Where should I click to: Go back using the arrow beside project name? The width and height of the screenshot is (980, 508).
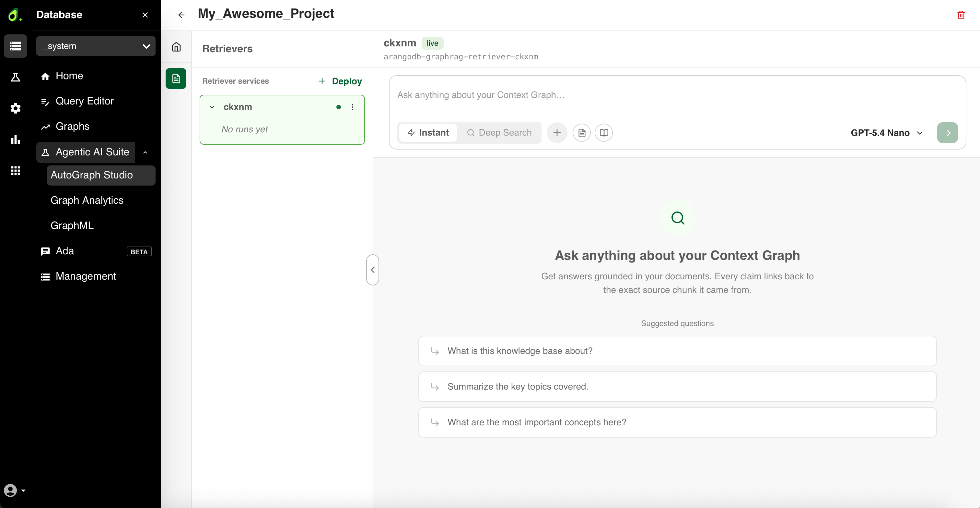181,15
